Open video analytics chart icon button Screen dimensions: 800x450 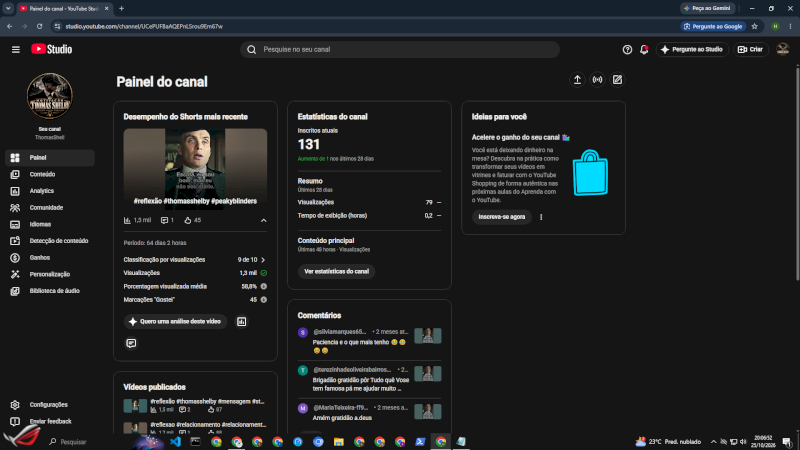pyautogui.click(x=241, y=321)
